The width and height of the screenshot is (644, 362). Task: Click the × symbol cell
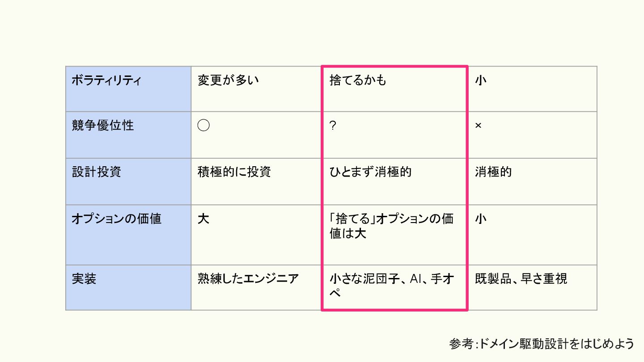(532, 135)
